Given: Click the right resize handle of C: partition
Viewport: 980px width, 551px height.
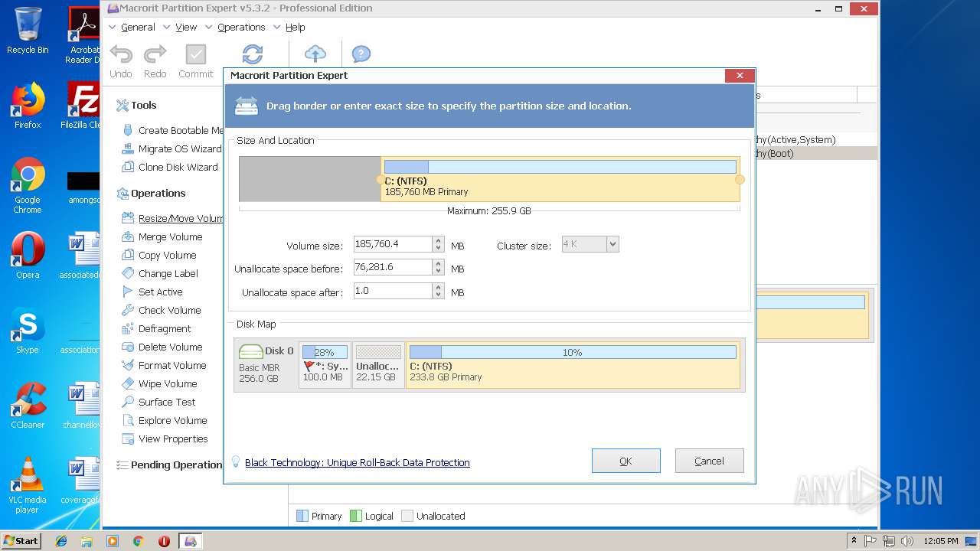Looking at the screenshot, I should tap(740, 180).
